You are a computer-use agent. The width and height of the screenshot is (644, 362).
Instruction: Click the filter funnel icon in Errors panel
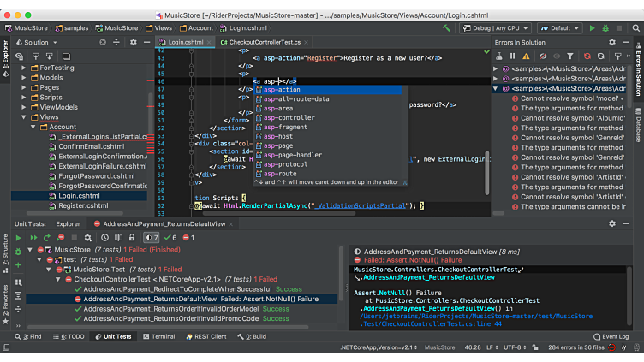[570, 56]
